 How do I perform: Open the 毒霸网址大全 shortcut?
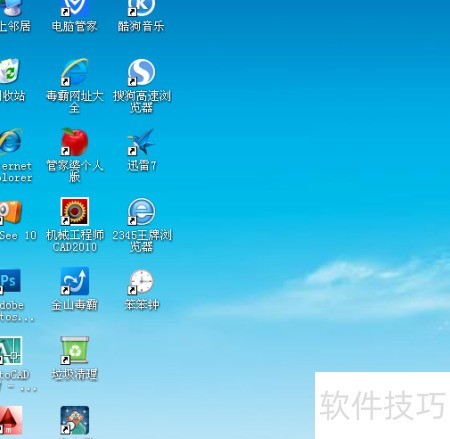(x=75, y=72)
